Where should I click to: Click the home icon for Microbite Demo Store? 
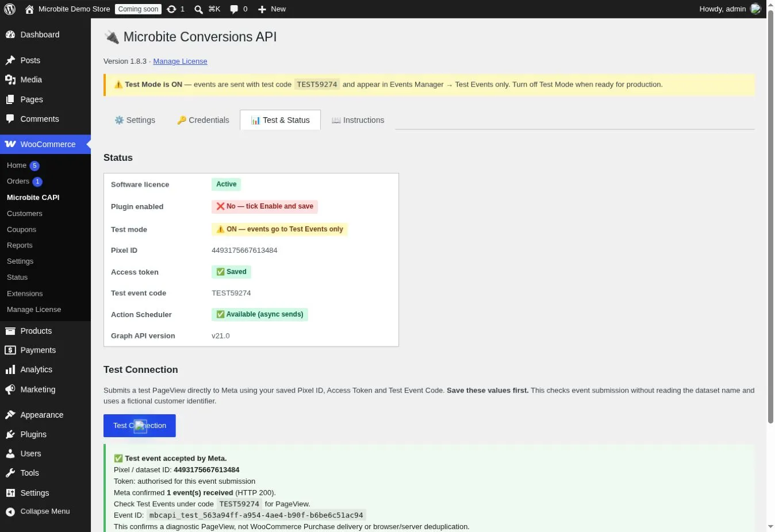click(x=29, y=9)
